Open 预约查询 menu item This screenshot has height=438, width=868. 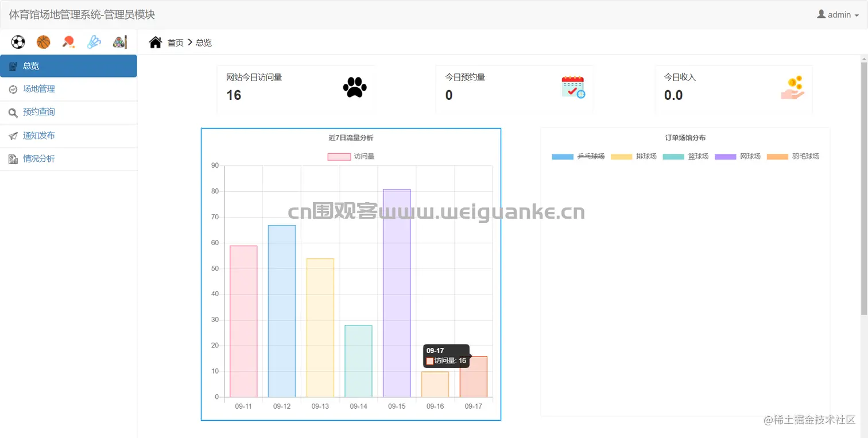pyautogui.click(x=68, y=113)
